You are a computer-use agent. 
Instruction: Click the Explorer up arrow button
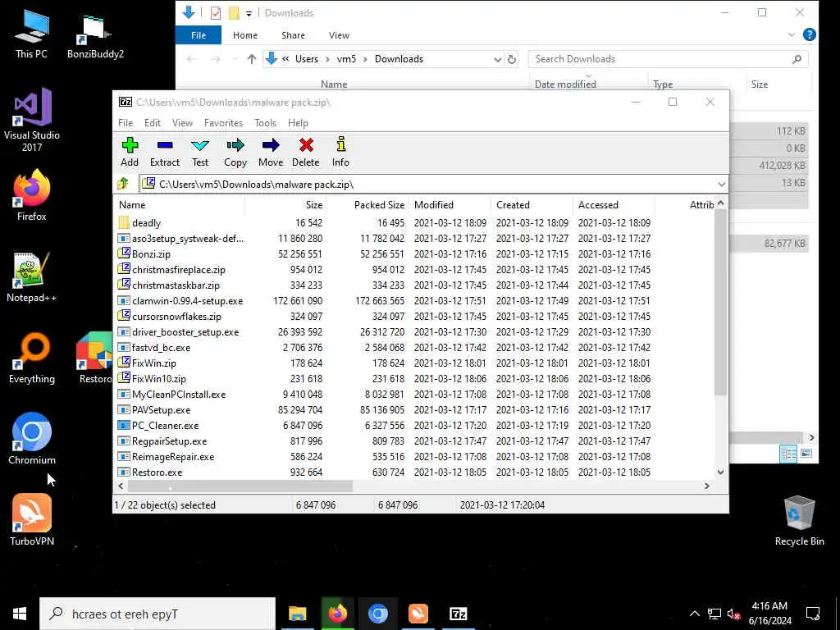pyautogui.click(x=251, y=59)
